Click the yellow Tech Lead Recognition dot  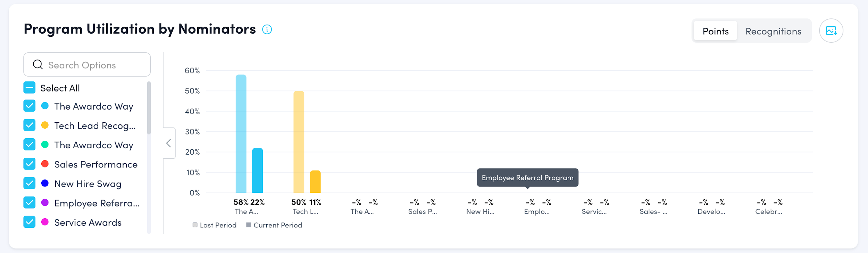coord(45,125)
